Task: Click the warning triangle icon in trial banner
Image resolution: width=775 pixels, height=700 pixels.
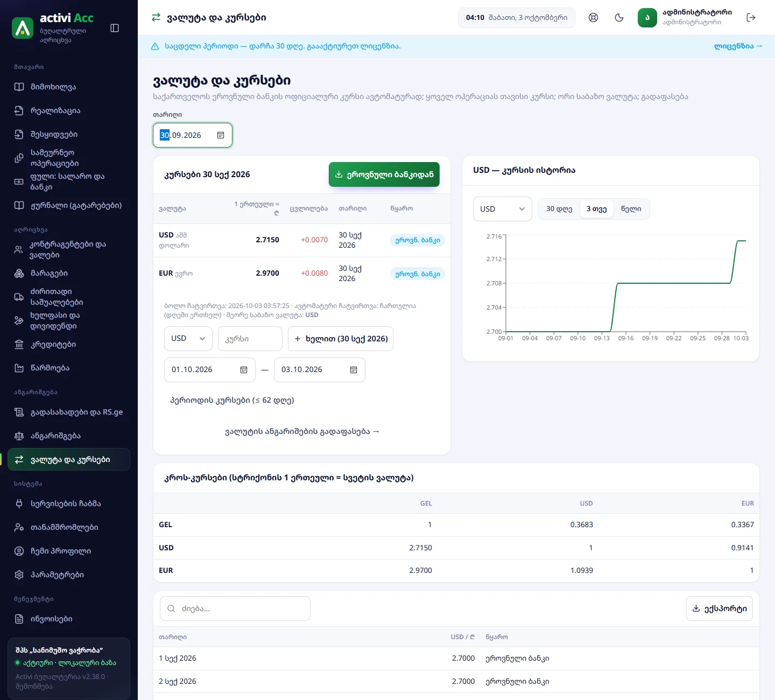Action: pos(155,46)
